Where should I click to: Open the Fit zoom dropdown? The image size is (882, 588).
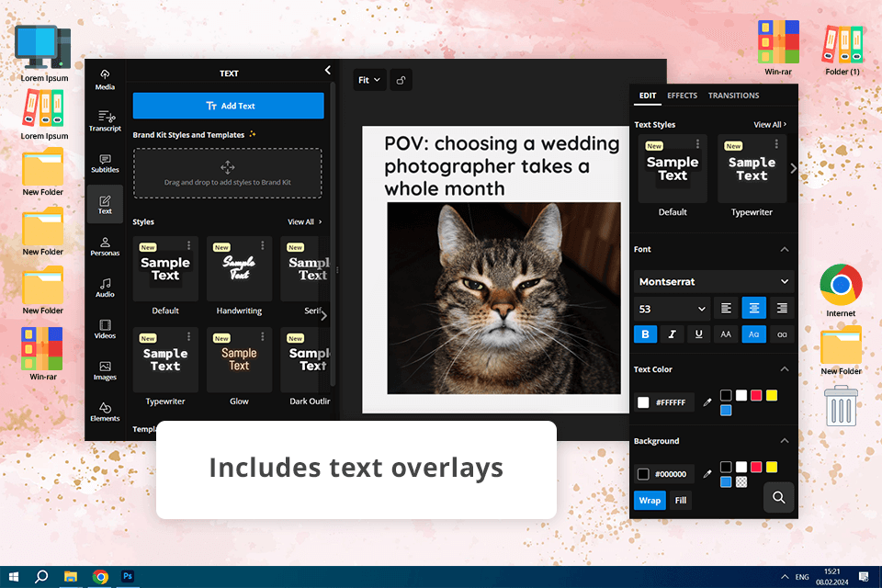click(x=369, y=80)
